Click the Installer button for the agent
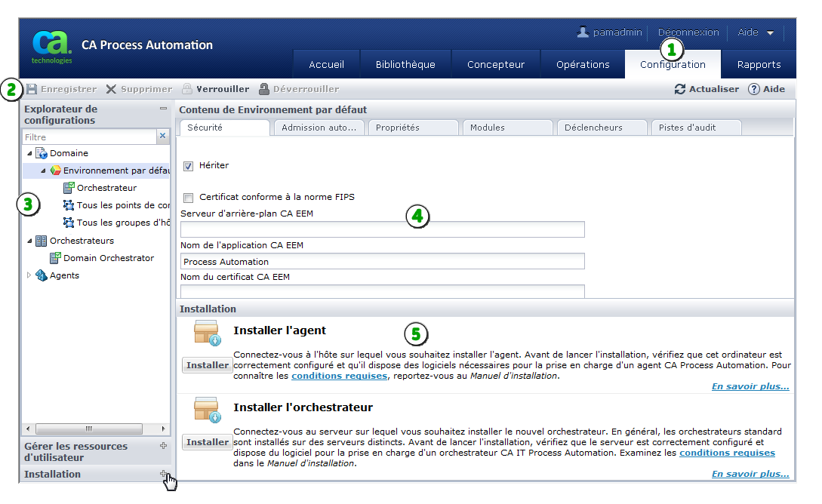 point(206,364)
